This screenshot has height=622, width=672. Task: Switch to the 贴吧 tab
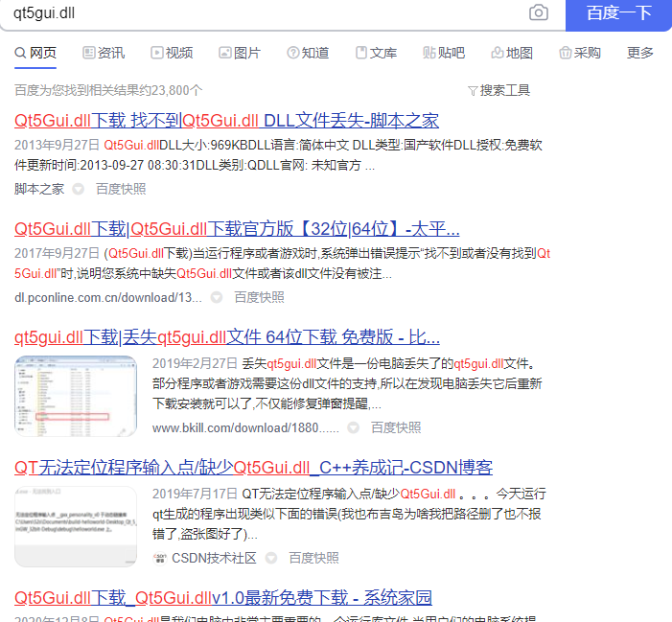click(x=444, y=53)
